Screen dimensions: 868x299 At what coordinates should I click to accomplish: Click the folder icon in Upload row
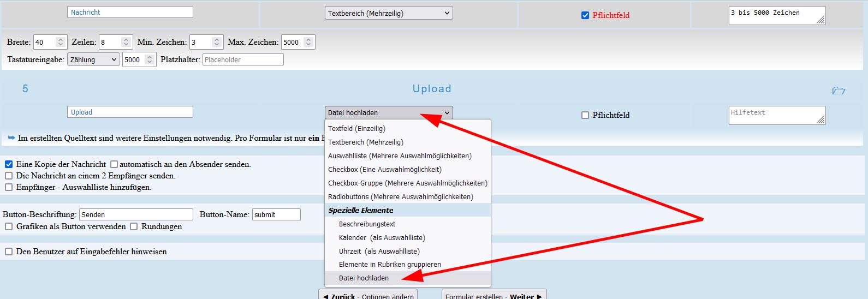(838, 91)
